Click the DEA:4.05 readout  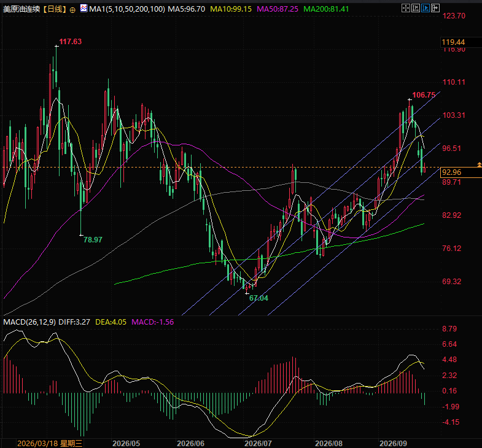[x=111, y=322]
